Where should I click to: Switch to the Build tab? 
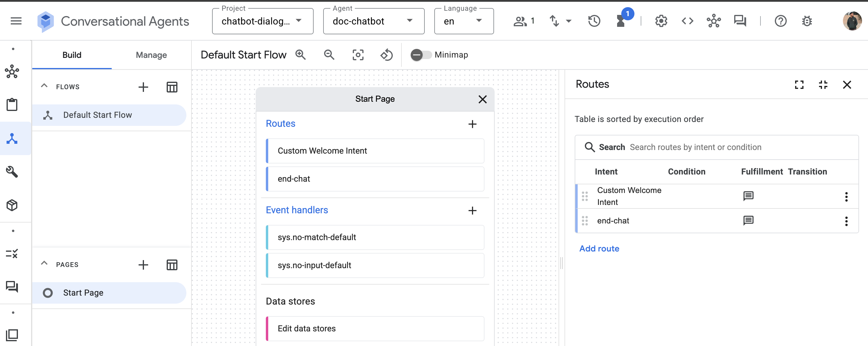point(72,55)
